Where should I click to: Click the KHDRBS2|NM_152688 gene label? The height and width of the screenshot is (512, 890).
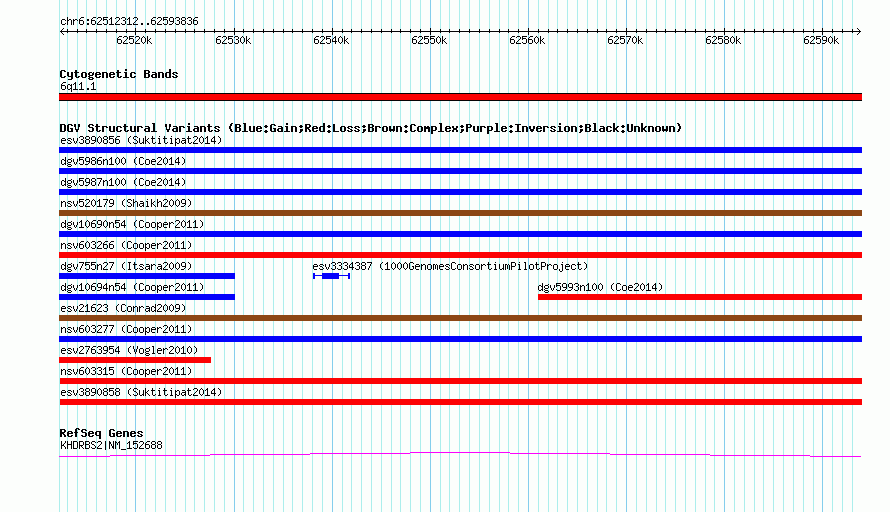pos(111,446)
